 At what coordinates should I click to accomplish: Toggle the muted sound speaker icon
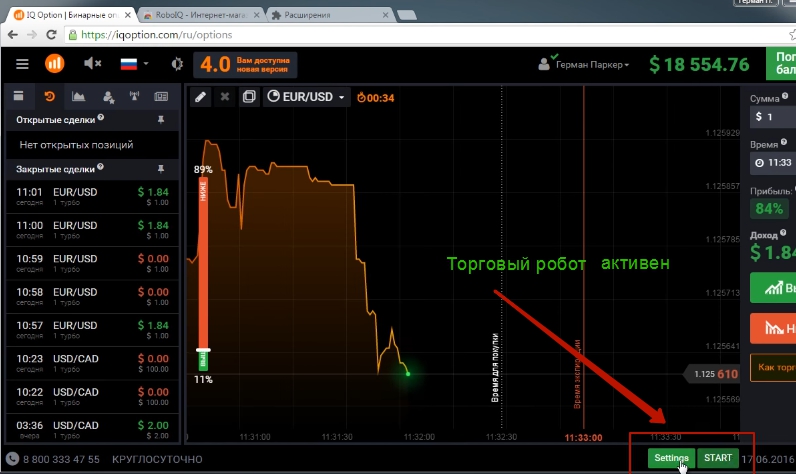92,63
